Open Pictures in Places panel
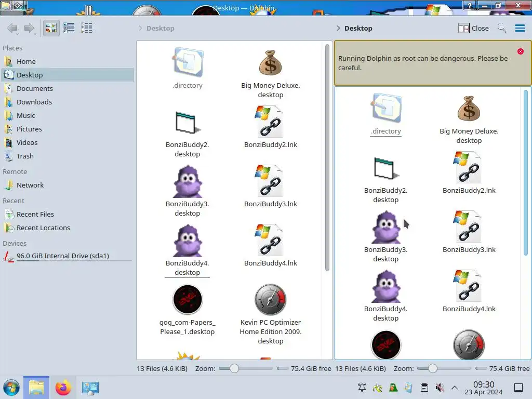 [x=68, y=129]
